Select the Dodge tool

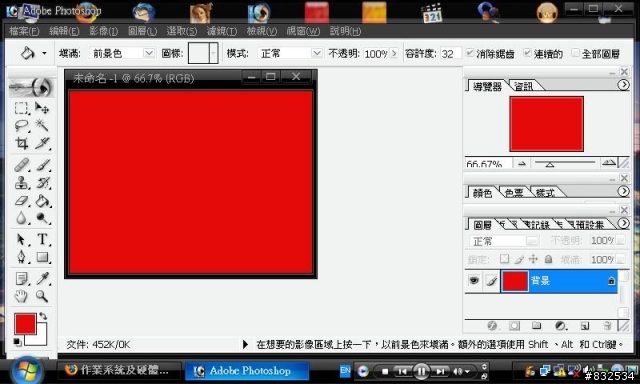tap(42, 218)
